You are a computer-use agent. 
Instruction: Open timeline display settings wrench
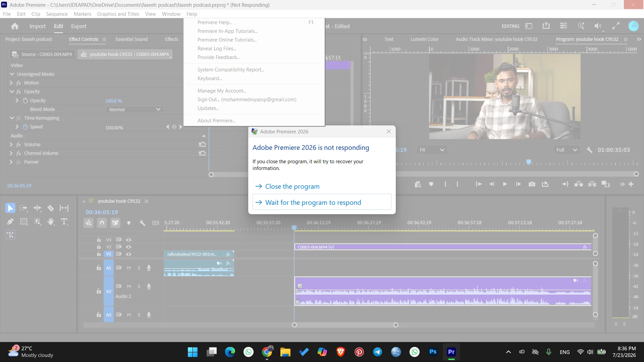click(x=142, y=223)
